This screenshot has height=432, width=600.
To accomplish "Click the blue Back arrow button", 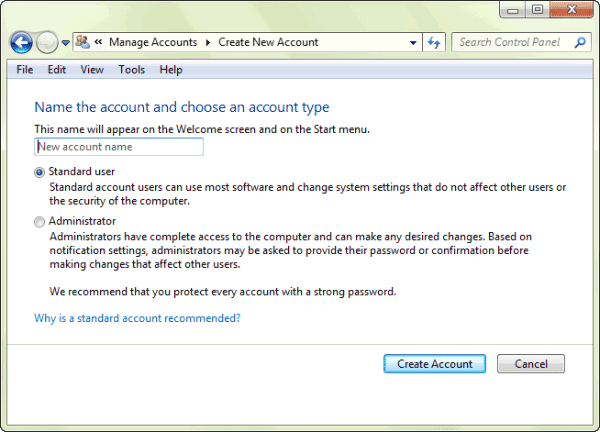I will coord(21,42).
